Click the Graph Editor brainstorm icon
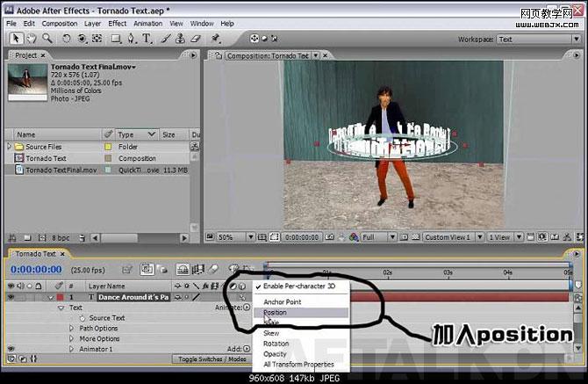Screen dimensions: 588x384 point(233,268)
